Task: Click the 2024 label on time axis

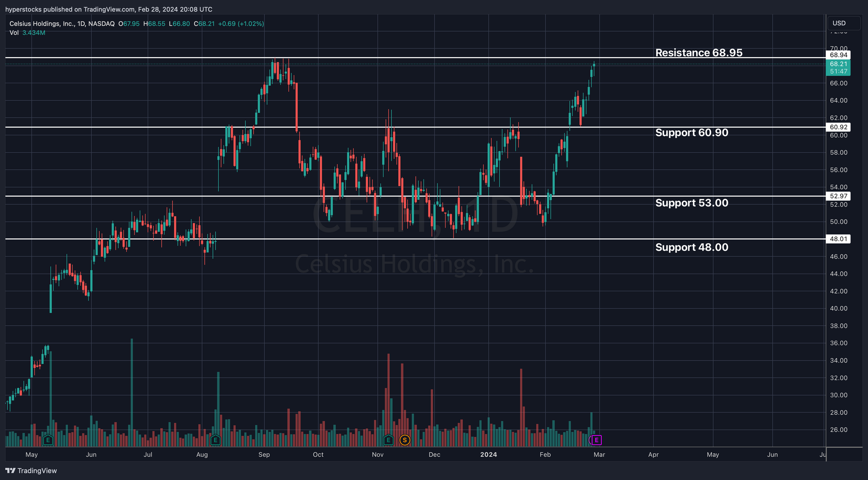Action: pyautogui.click(x=488, y=455)
